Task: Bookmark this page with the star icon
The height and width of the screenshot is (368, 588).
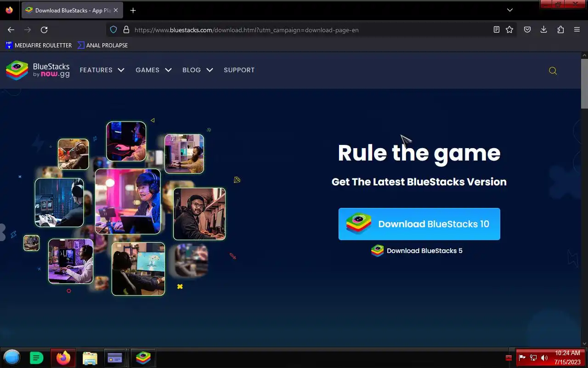Action: 509,29
